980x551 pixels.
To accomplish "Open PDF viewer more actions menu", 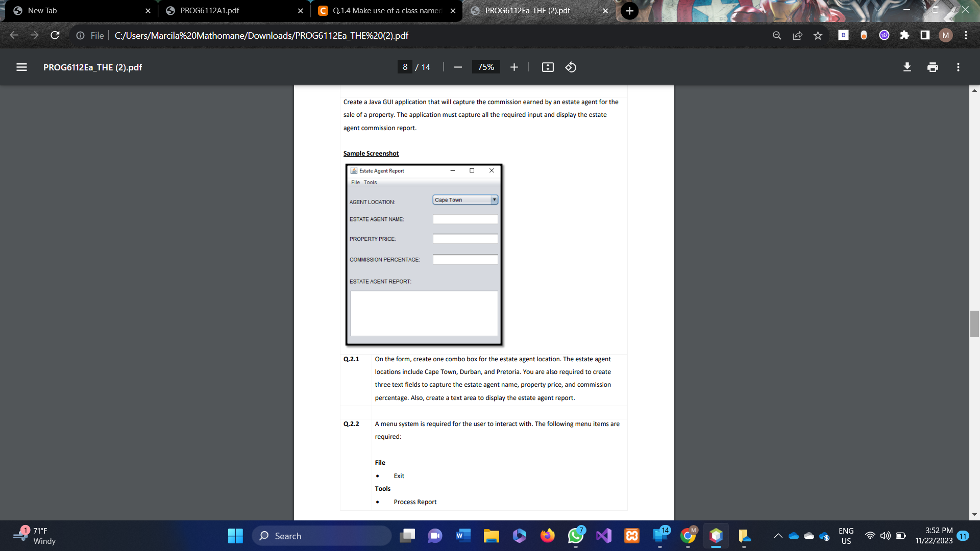I will click(958, 67).
